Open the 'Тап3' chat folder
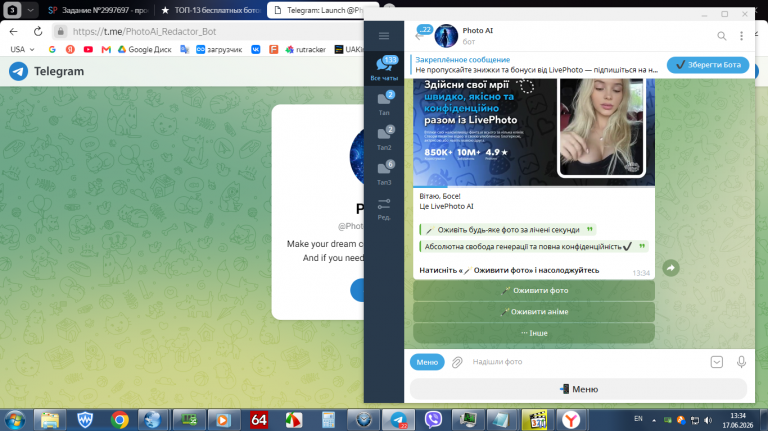Viewport: 768px width, 431px height. [384, 173]
